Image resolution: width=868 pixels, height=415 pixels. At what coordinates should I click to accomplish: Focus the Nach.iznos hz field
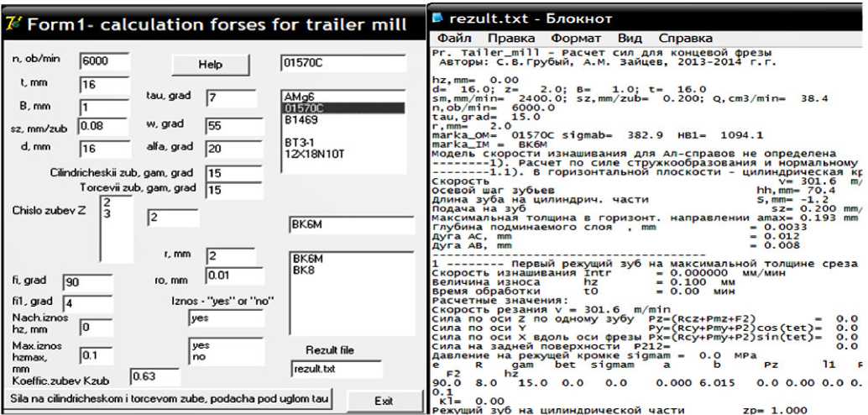pyautogui.click(x=97, y=328)
